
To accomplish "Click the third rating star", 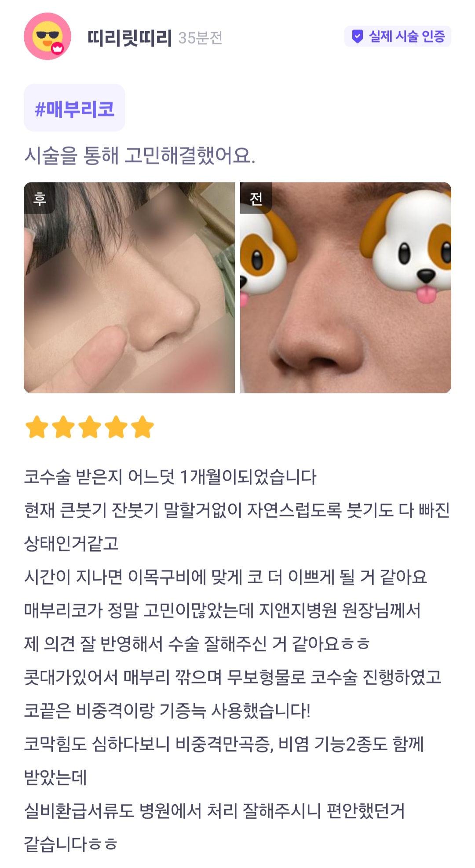I will click(90, 427).
